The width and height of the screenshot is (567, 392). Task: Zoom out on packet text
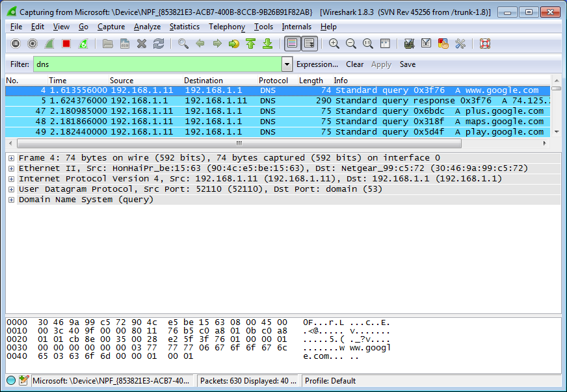pos(350,44)
